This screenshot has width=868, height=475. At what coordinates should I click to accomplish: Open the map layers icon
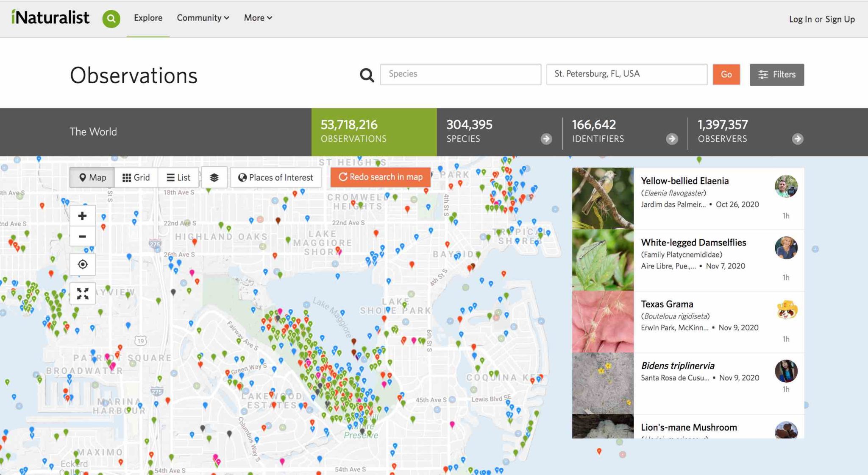(214, 177)
